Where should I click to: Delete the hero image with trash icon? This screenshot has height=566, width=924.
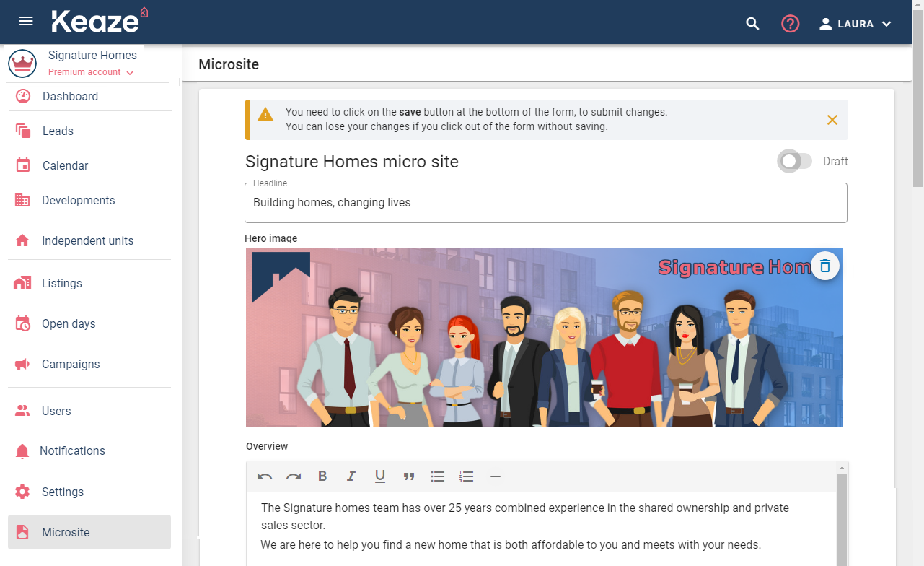pos(826,266)
